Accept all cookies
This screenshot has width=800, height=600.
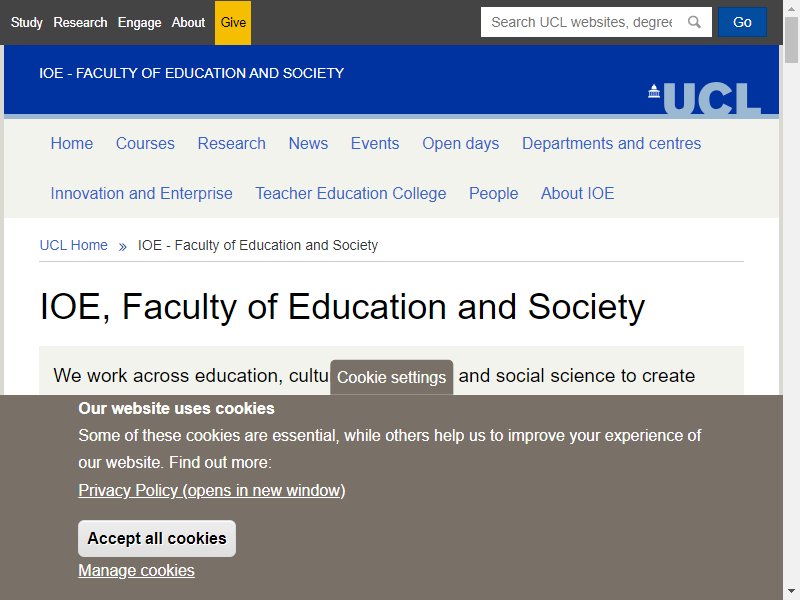(x=157, y=538)
